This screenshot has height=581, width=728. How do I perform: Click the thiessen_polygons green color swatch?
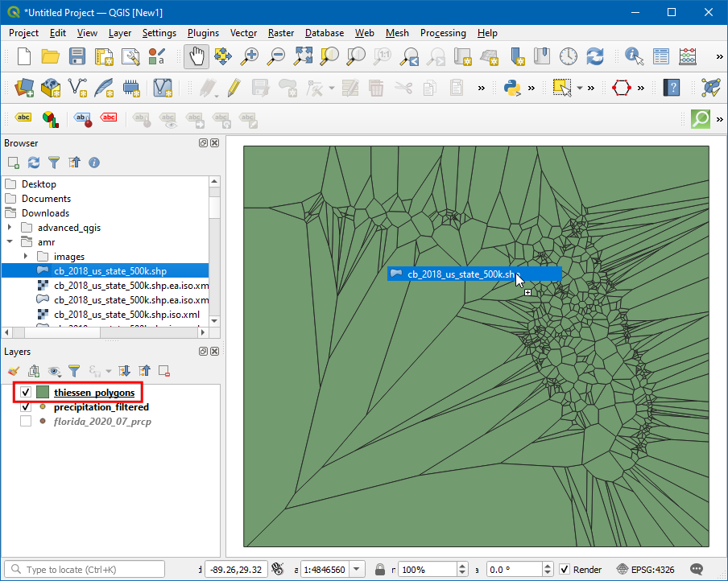[43, 393]
